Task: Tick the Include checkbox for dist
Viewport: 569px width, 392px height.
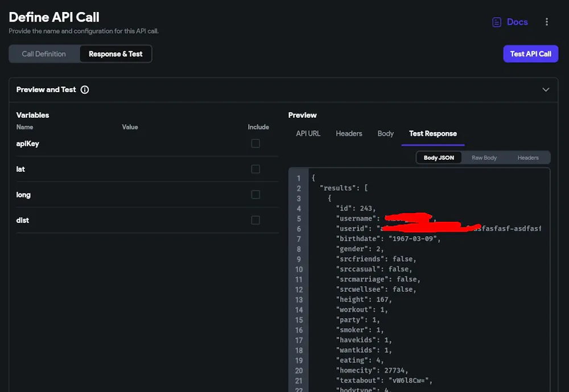Action: point(255,220)
